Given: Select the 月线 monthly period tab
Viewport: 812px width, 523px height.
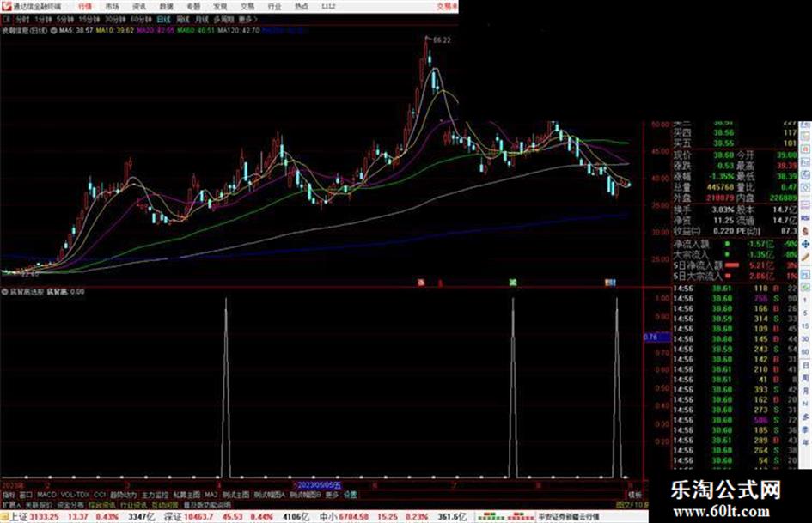Looking at the screenshot, I should pos(201,19).
